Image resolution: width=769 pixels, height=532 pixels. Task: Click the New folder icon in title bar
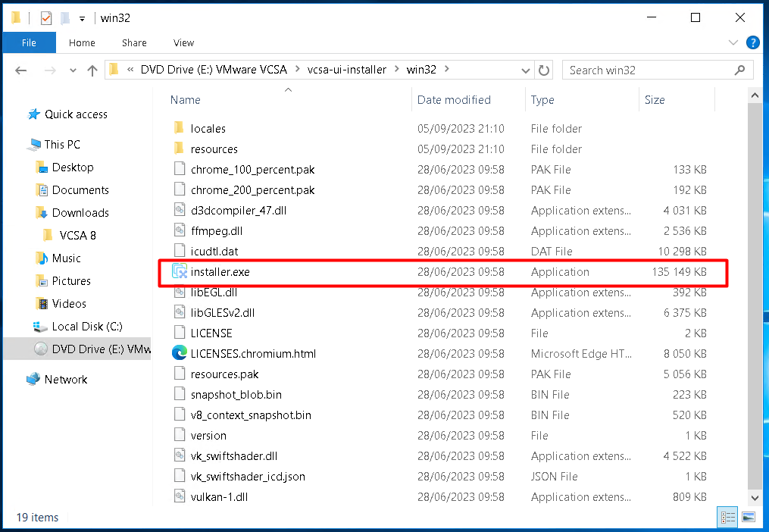pyautogui.click(x=64, y=18)
